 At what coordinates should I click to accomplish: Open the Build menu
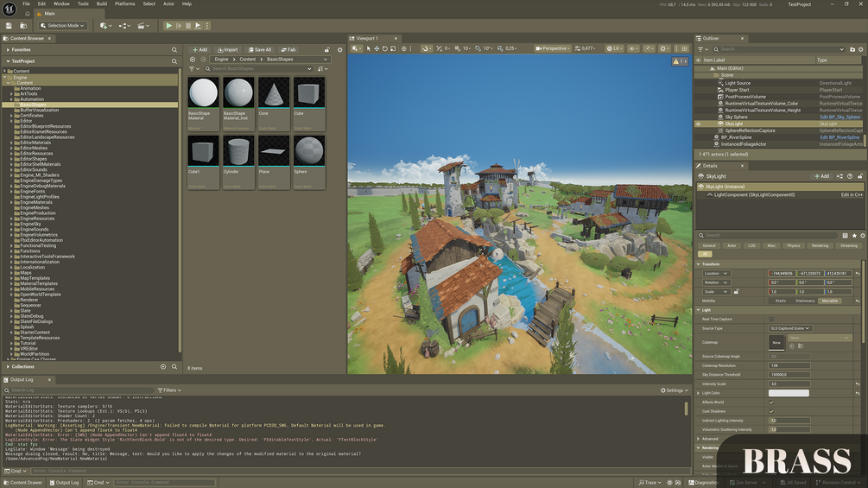click(102, 3)
